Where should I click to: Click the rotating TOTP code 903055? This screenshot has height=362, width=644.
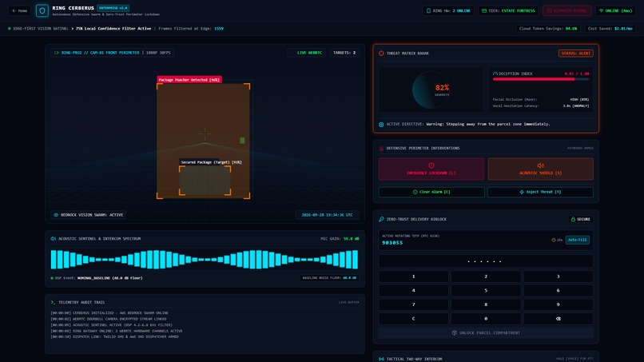392,242
